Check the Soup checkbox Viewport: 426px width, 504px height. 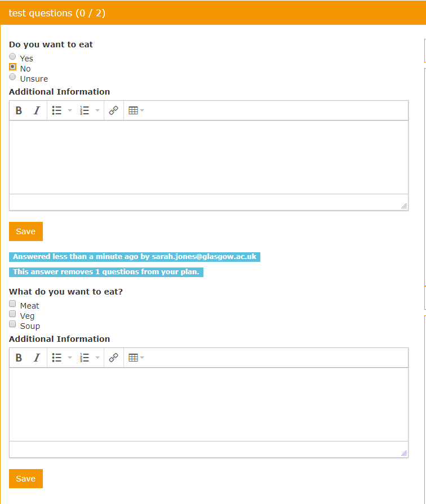[x=12, y=324]
